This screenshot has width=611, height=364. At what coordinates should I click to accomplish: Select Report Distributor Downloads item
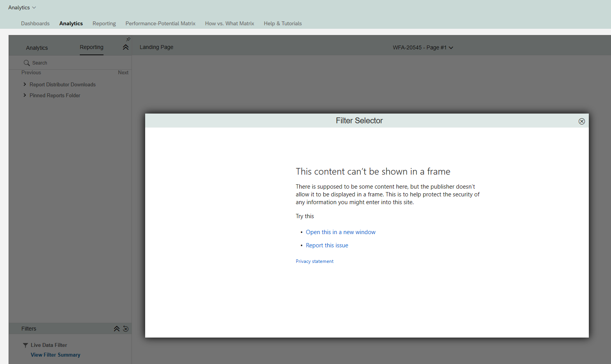[63, 84]
